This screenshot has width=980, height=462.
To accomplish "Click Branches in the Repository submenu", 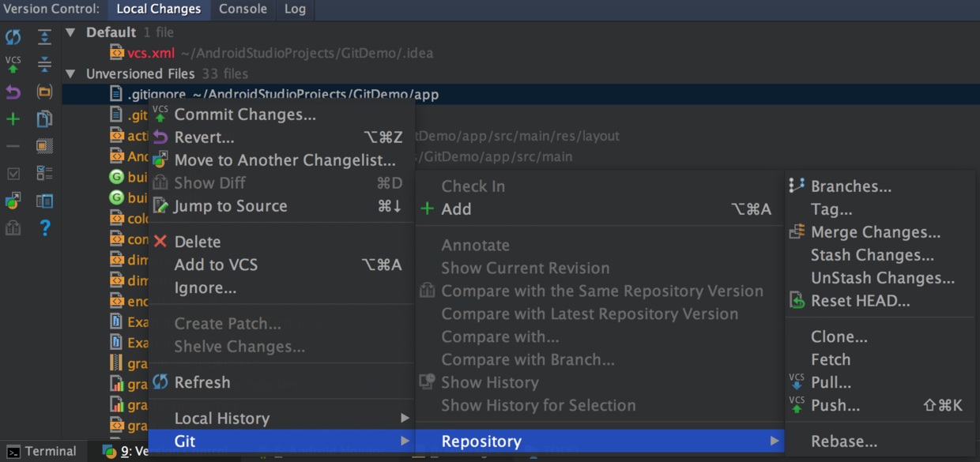I will (x=850, y=186).
